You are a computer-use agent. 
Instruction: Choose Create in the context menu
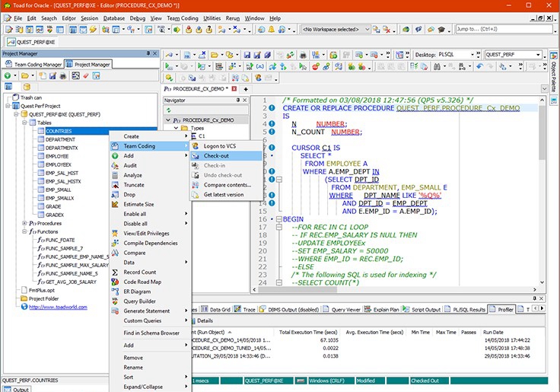pos(150,136)
